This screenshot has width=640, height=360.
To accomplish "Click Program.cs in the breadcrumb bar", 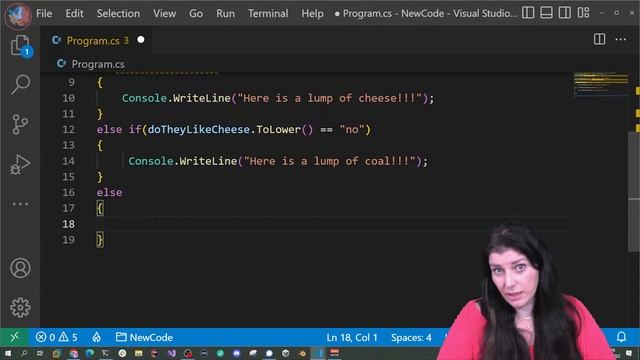I will 98,64.
